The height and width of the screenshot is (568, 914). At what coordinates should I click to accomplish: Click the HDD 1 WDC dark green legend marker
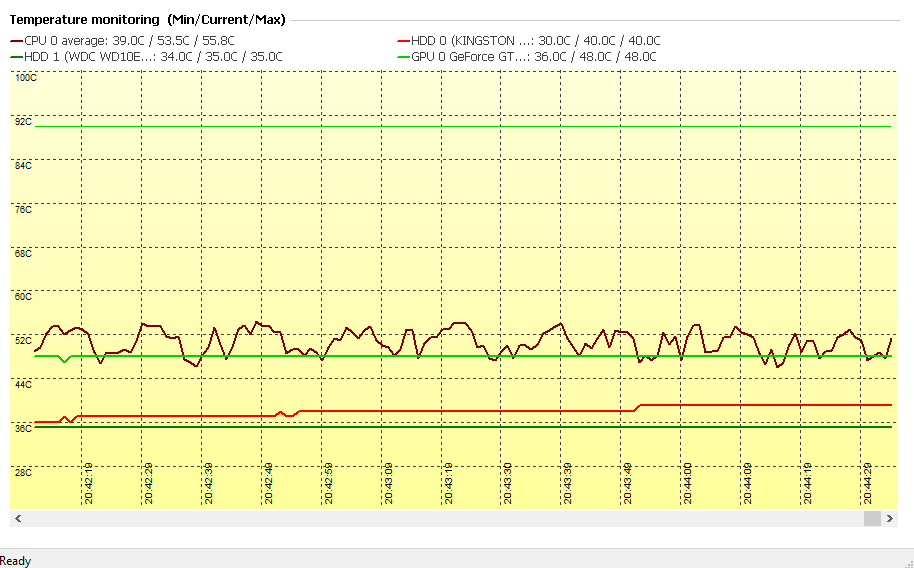(x=16, y=57)
